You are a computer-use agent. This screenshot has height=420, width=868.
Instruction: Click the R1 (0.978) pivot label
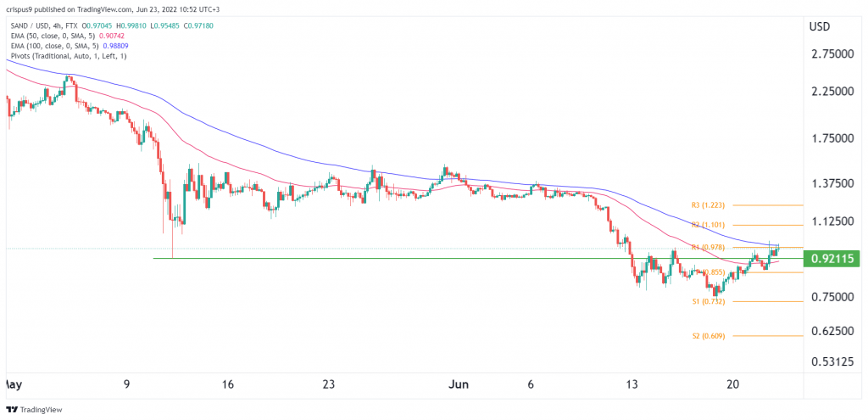coord(708,247)
